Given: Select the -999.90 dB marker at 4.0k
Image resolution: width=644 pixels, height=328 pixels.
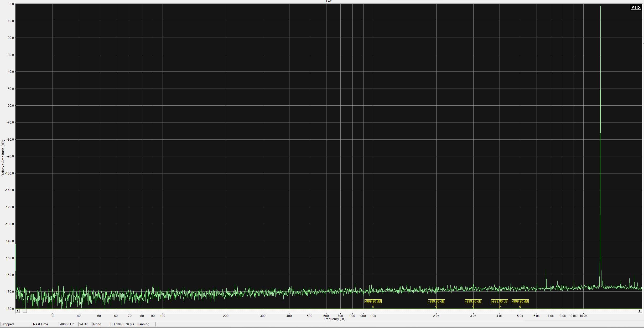Looking at the screenshot, I should [x=500, y=301].
